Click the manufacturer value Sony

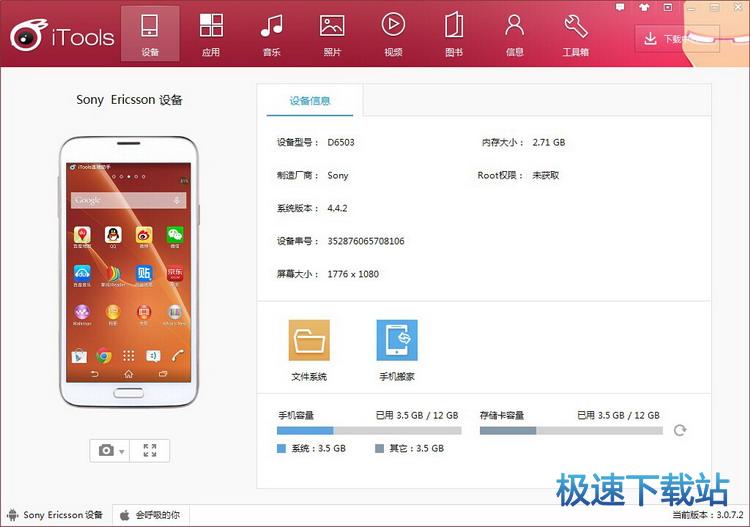338,176
